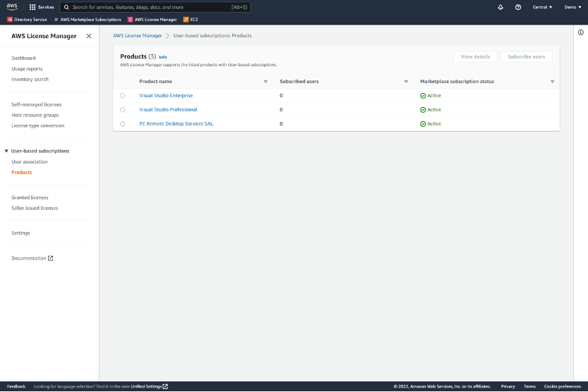588x392 pixels.
Task: Click Feedback in footer
Action: 16,386
